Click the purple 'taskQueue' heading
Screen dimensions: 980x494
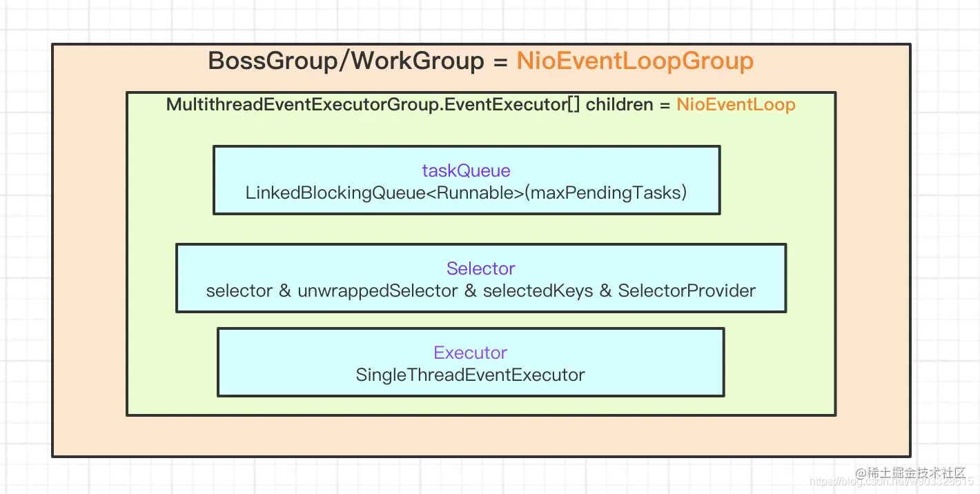pyautogui.click(x=467, y=170)
